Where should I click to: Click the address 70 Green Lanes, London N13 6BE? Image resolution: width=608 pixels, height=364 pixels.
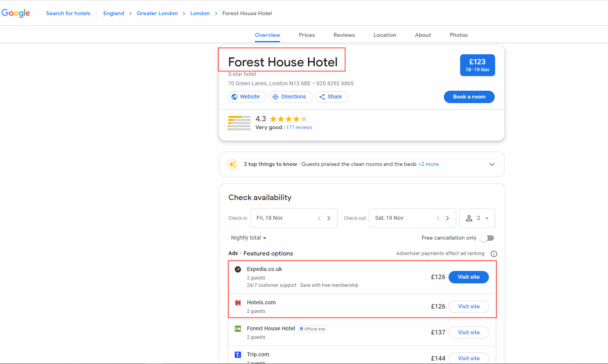[x=269, y=84]
